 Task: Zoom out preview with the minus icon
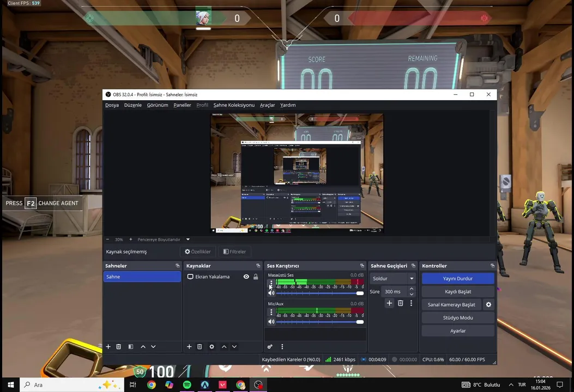[x=107, y=240]
